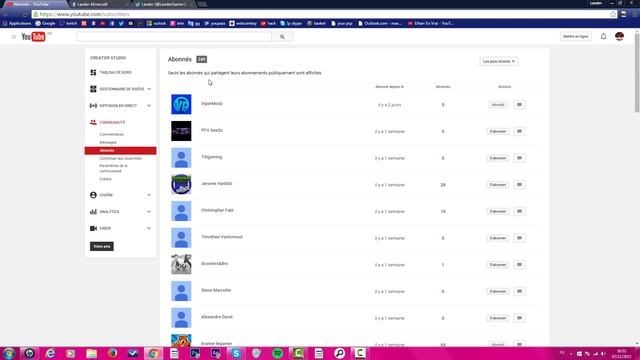Expand the Diffusion en direct section chevron
640x360 pixels.
click(149, 106)
